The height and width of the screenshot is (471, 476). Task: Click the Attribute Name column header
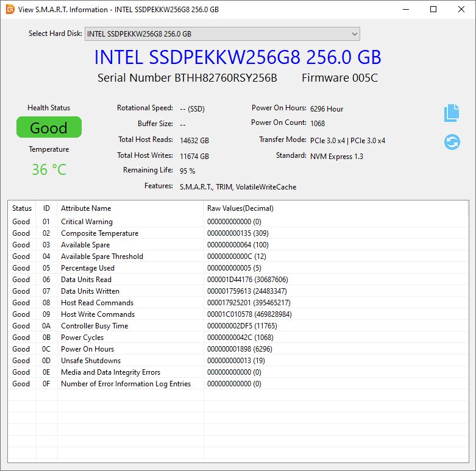click(86, 208)
